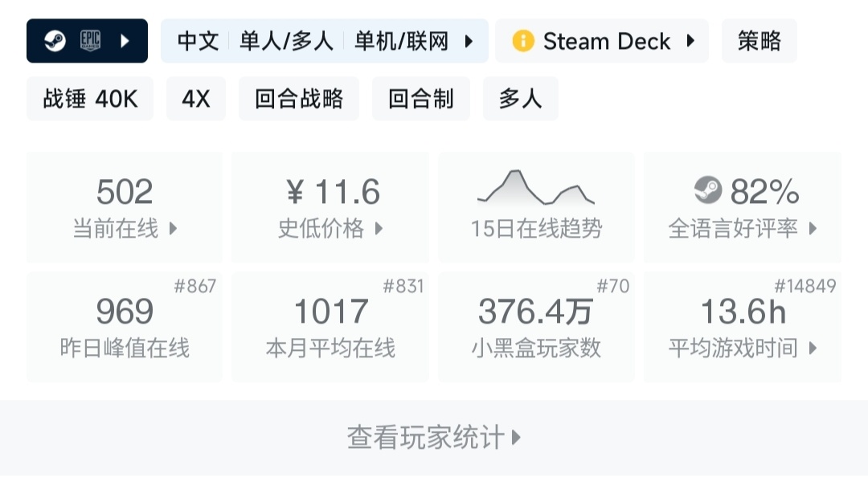This screenshot has width=868, height=489.
Task: Select the 策略 genre tag
Action: tap(759, 41)
